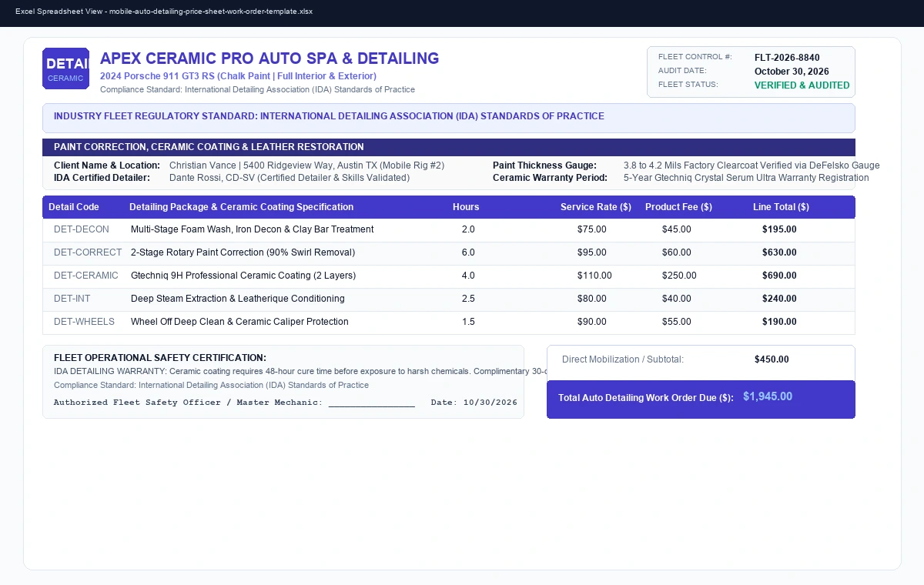Click the $90.00 service rate cell
924x585 pixels.
[592, 322]
